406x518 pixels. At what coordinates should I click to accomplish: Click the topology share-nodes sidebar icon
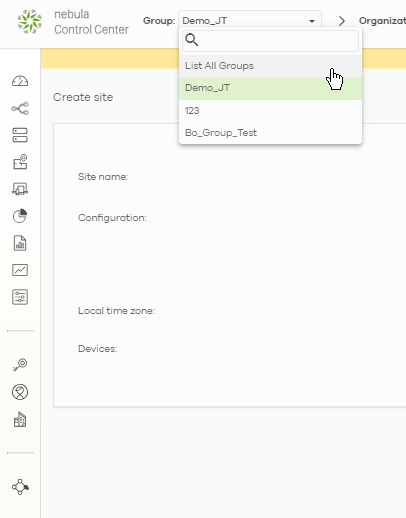(20, 108)
